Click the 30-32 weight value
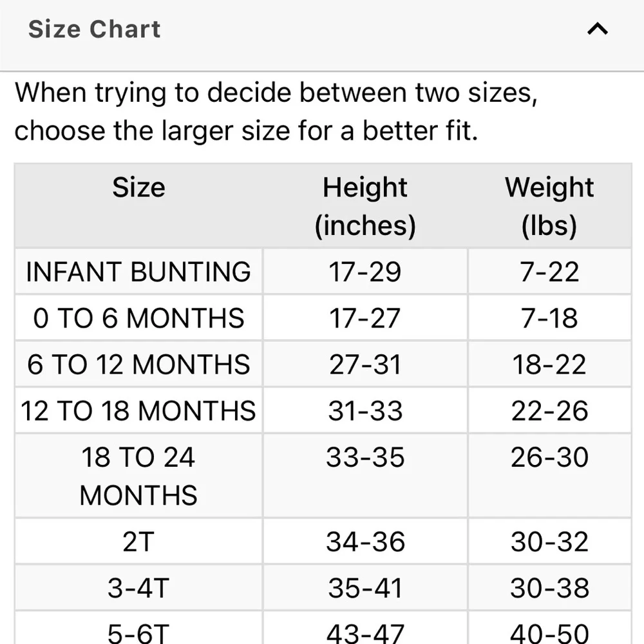644x644 pixels. point(549,542)
